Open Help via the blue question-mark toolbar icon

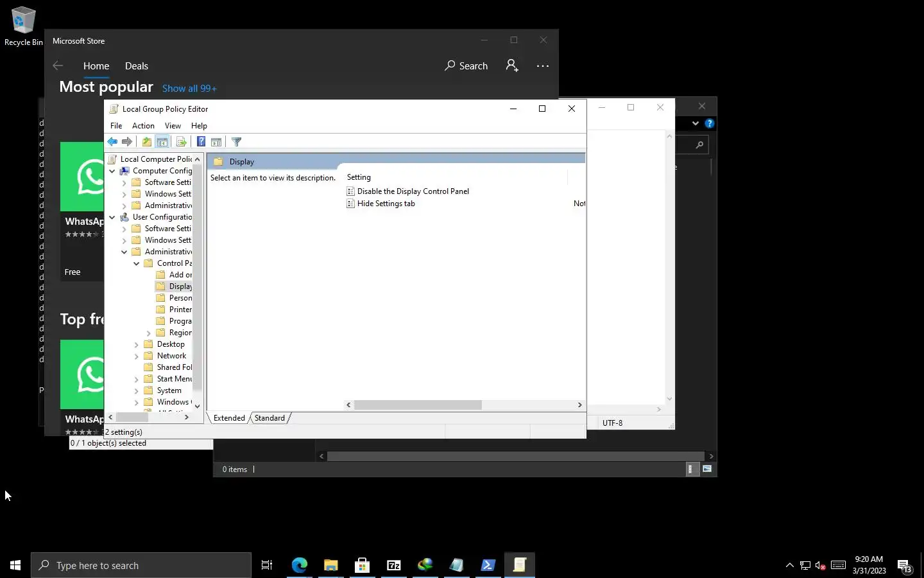point(201,142)
